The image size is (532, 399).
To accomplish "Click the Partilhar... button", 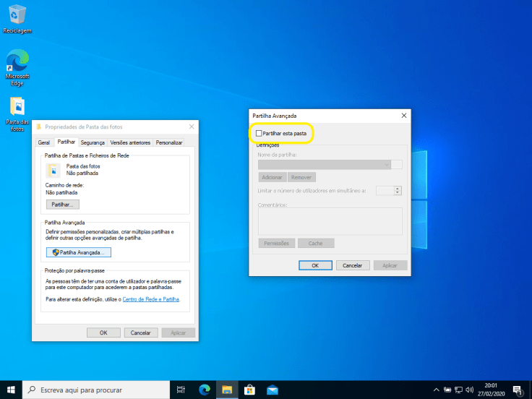I will (61, 205).
